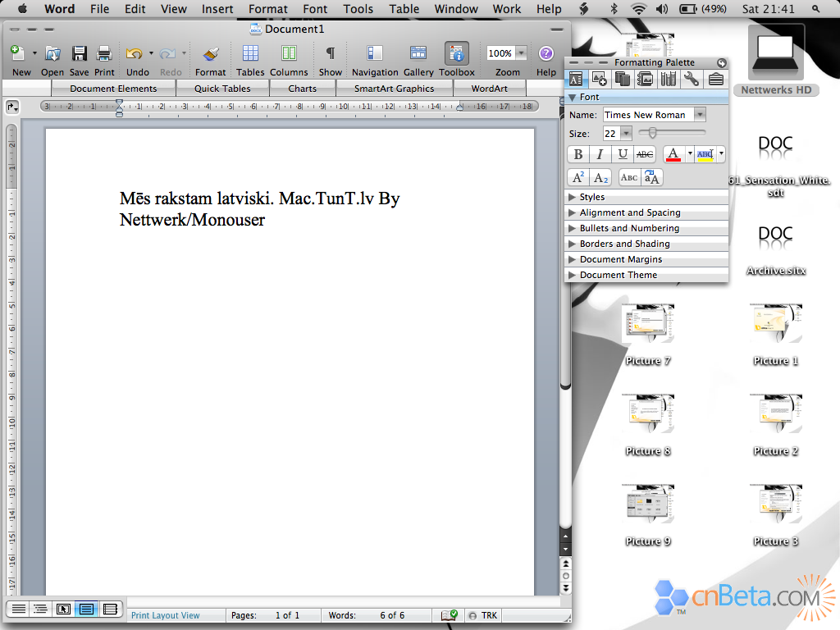Open the font Name dropdown list
Screen dimensions: 840x630
[x=700, y=115]
